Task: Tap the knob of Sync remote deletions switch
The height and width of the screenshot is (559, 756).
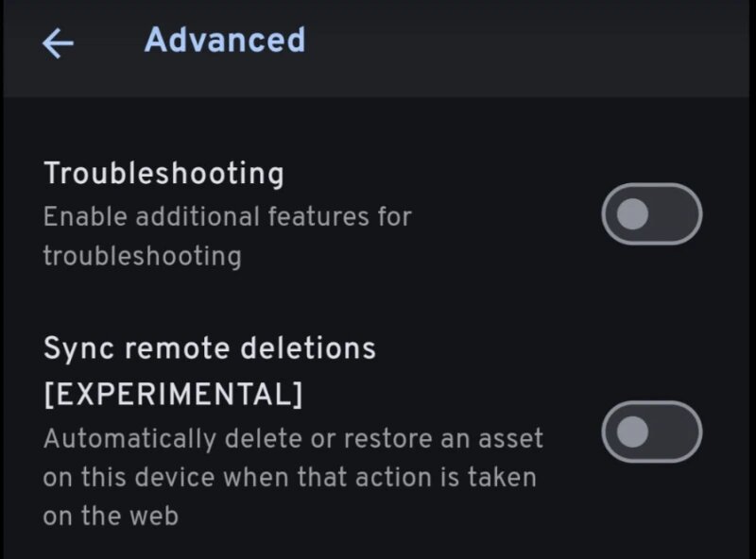Action: pyautogui.click(x=632, y=432)
